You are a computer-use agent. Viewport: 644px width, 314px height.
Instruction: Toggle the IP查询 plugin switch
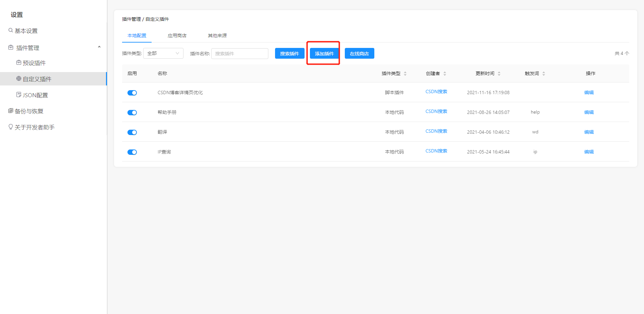pyautogui.click(x=132, y=152)
